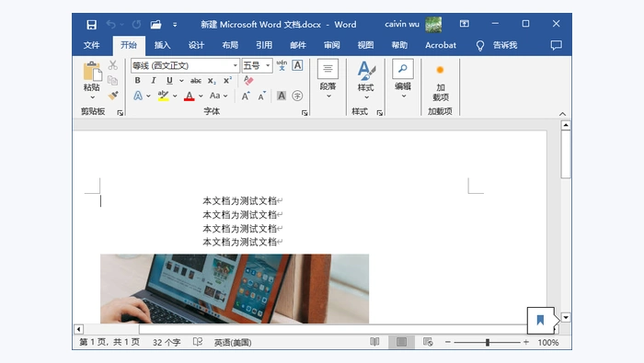Click the clear formatting eraser icon
The image size is (644, 363).
tap(248, 80)
